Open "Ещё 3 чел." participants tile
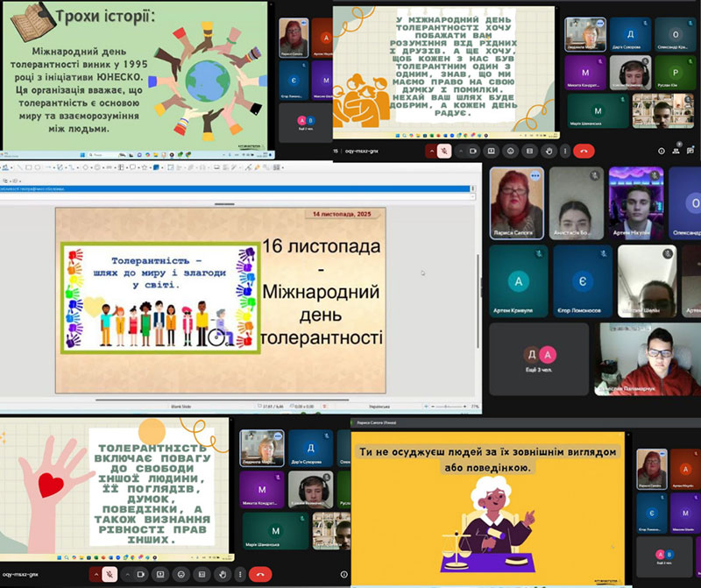The image size is (701, 588). tap(540, 354)
